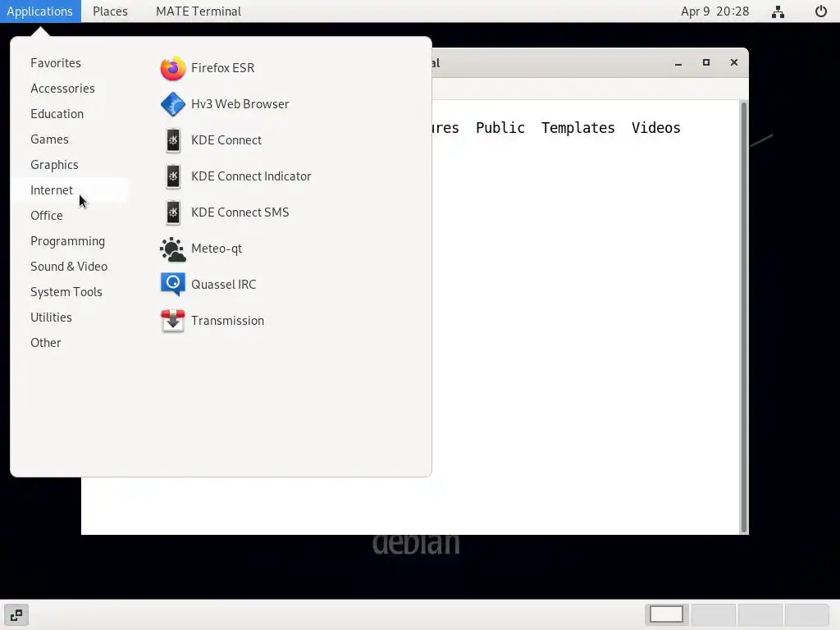The image size is (840, 630).
Task: Show the Education category
Action: pos(57,113)
